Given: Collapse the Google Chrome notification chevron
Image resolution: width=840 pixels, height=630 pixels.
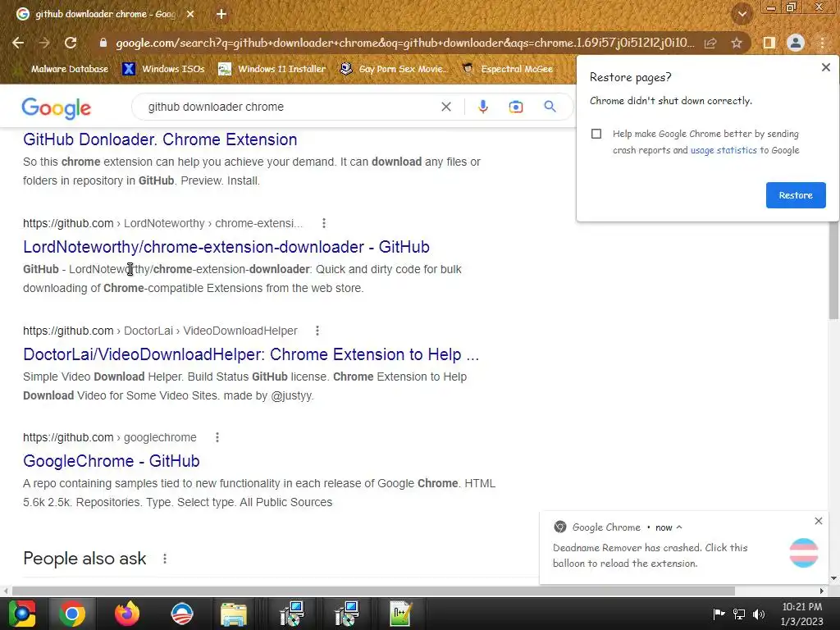Looking at the screenshot, I should point(678,527).
